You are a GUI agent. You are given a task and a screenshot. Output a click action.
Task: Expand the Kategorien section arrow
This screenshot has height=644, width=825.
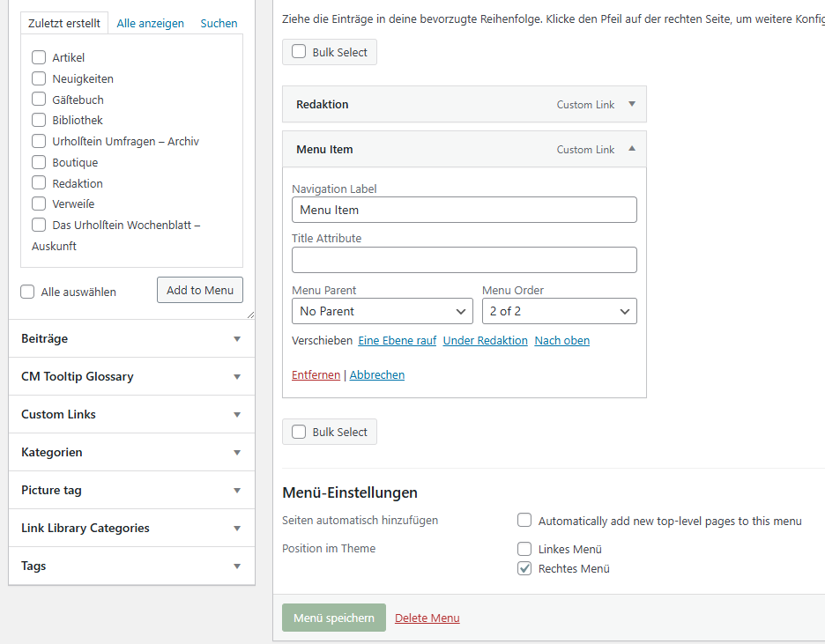coord(236,453)
